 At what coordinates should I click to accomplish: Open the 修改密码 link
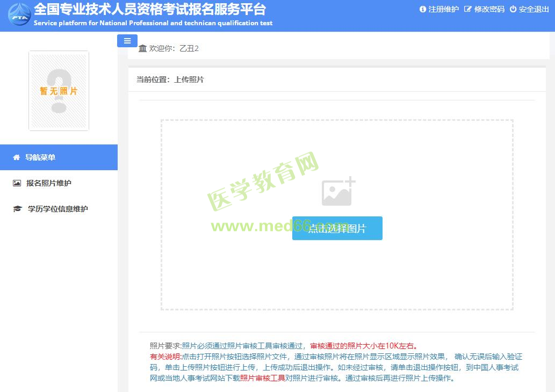click(x=489, y=9)
